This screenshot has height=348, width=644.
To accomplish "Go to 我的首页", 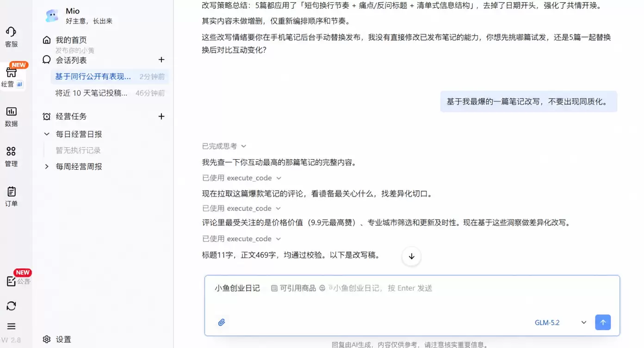I will tap(71, 40).
